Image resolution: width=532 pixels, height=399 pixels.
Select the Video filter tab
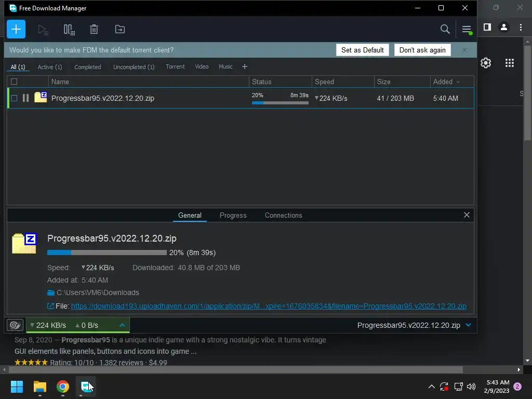[x=202, y=67]
